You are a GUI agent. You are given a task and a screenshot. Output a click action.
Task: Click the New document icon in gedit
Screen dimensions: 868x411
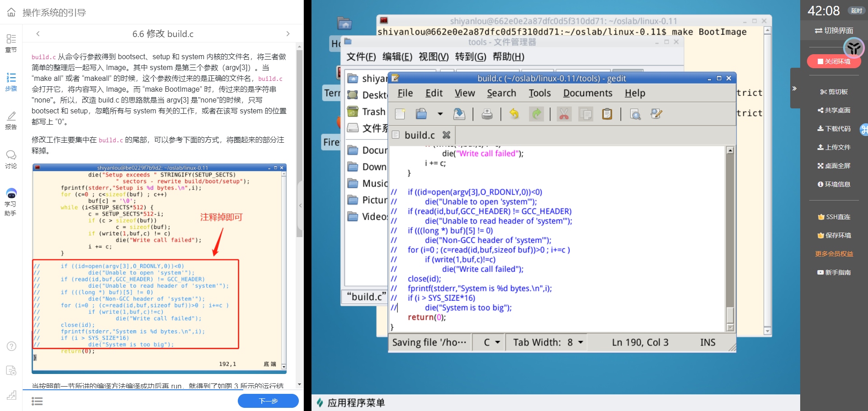[400, 114]
